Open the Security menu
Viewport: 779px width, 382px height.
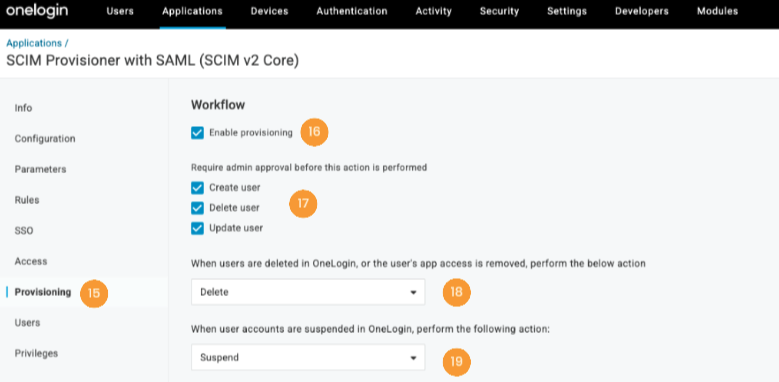coord(499,11)
